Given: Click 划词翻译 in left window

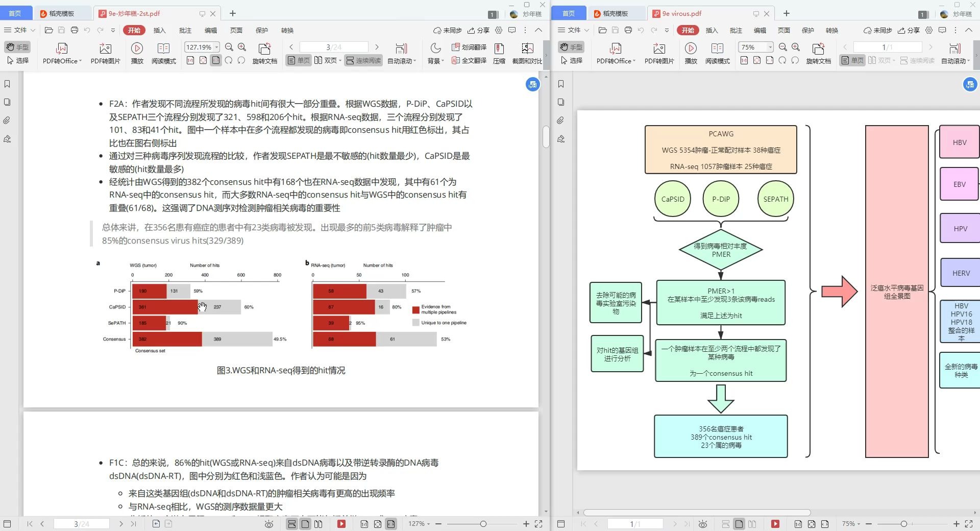Looking at the screenshot, I should coord(469,47).
